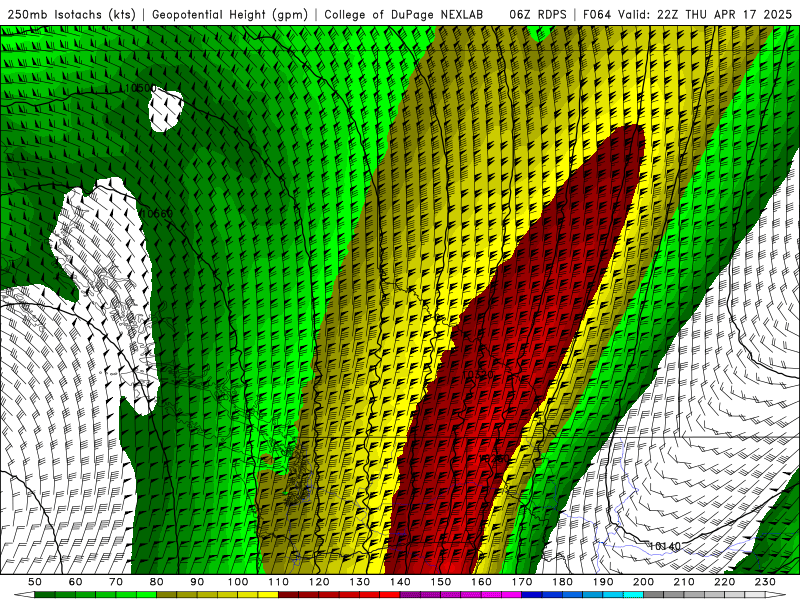Click the dark blue swatch starting at 170
Viewport: 800px width, 600px height.
(x=532, y=595)
